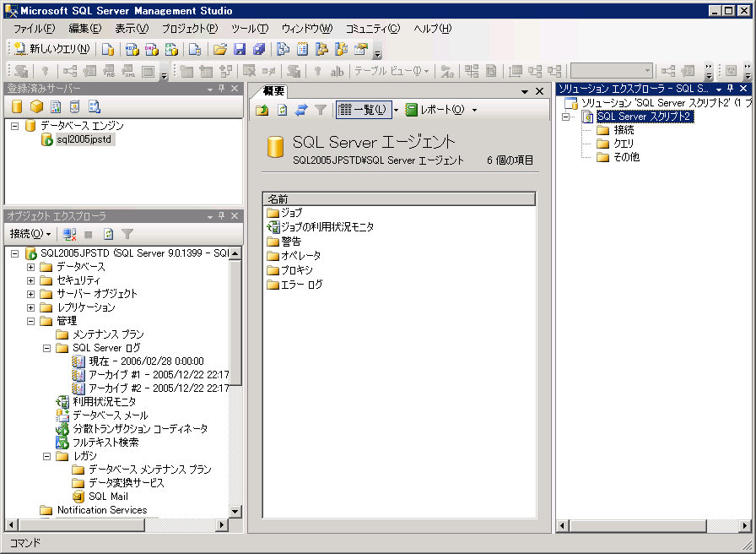Open Template Explorer from the main toolbar
This screenshot has height=554, width=756.
click(x=342, y=49)
